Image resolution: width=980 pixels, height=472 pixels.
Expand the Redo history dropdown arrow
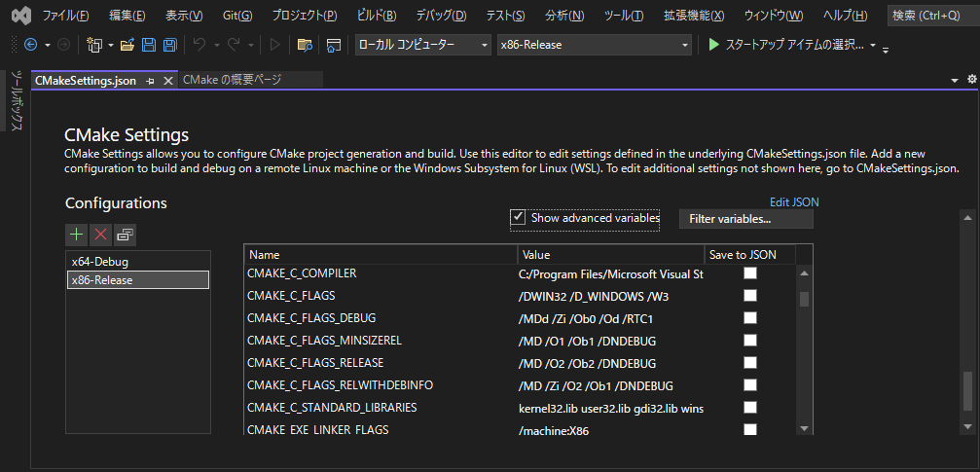coord(251,45)
